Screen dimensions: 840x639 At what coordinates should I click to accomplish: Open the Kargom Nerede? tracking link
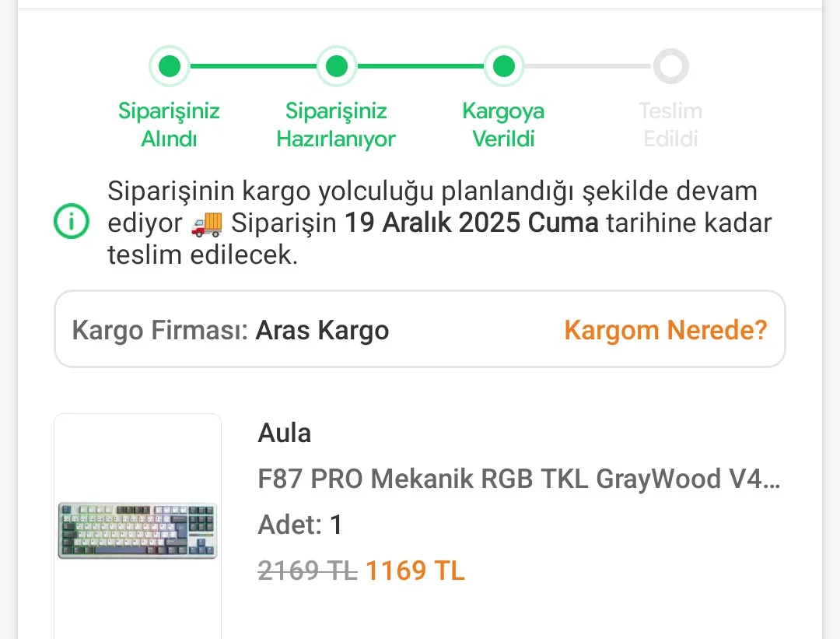click(665, 330)
